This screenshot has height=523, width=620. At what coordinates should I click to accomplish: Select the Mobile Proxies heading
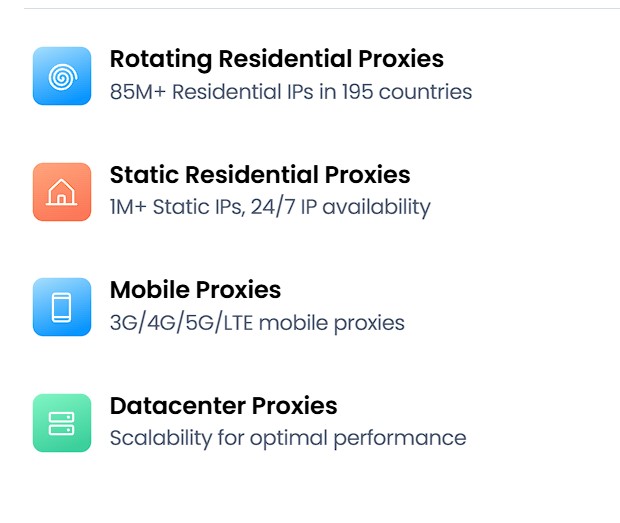coord(195,290)
